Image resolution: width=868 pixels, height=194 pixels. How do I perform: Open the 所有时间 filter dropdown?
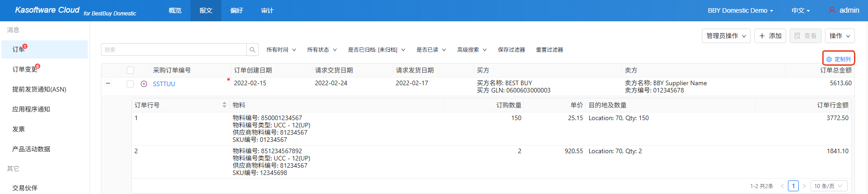coord(281,50)
